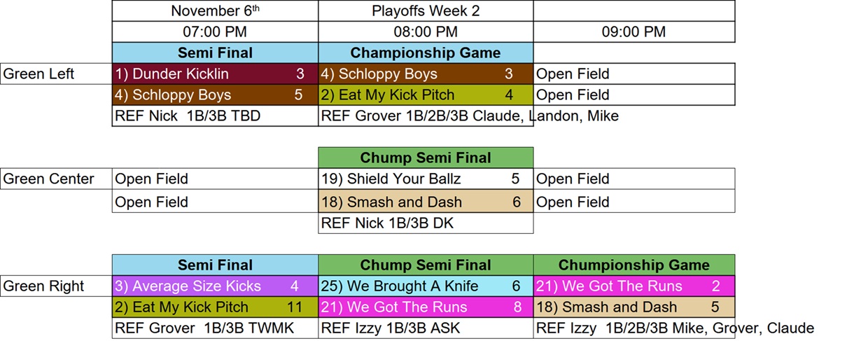The height and width of the screenshot is (341, 868).
Task: Select the "REF Izzy 1B/3B ASK" cell
Action: pos(425,328)
